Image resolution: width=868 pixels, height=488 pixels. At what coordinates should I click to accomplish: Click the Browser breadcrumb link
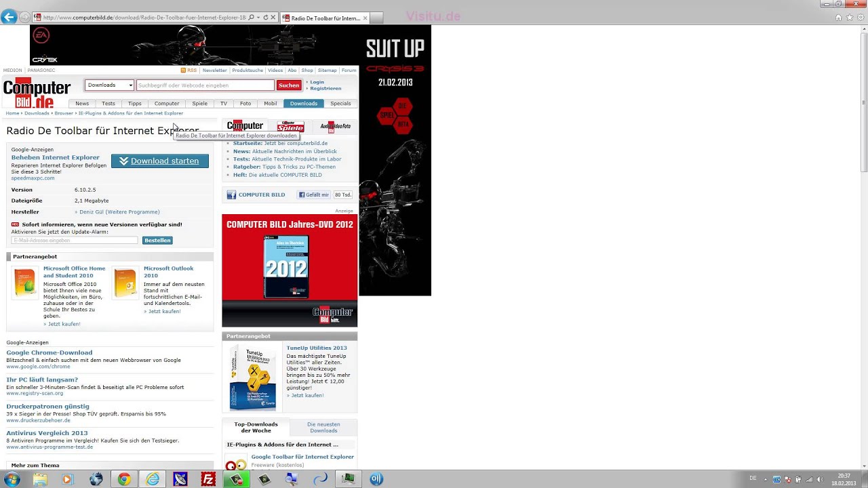click(x=64, y=113)
